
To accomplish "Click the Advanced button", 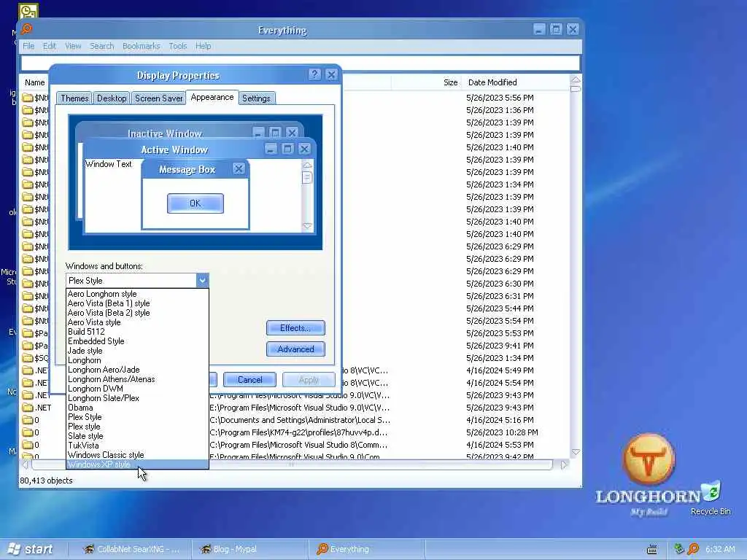I will 295,349.
